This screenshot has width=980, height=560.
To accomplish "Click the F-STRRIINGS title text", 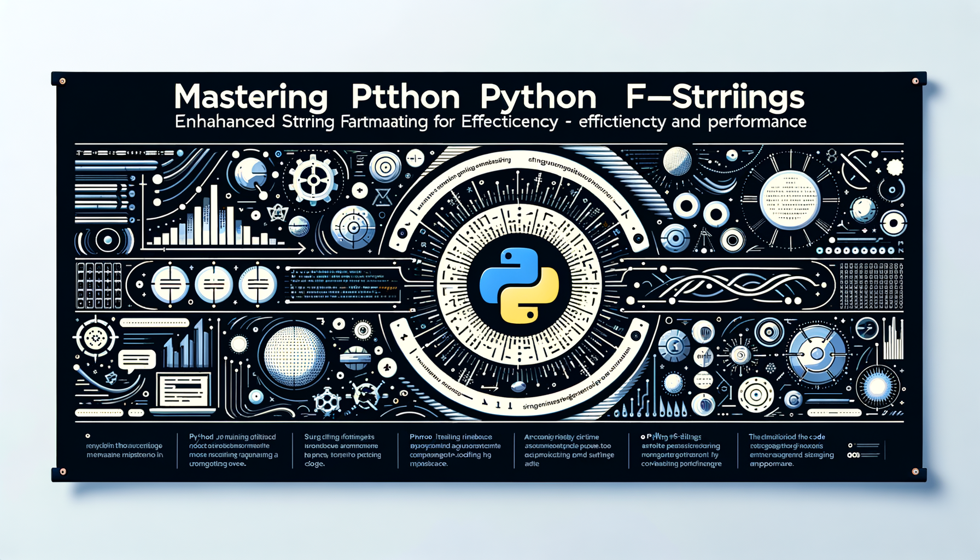I will click(715, 97).
